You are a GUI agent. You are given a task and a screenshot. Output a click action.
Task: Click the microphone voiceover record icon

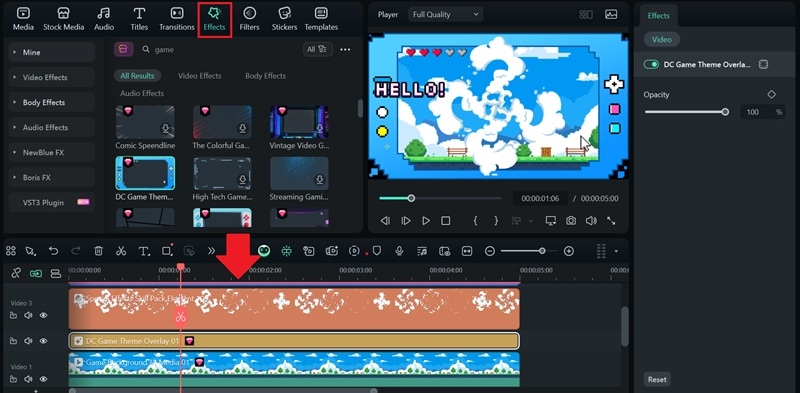pyautogui.click(x=399, y=251)
